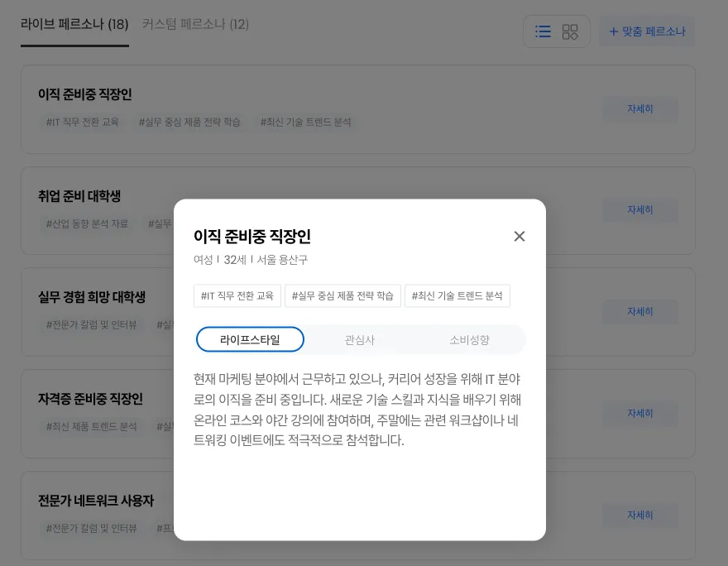This screenshot has height=566, width=728.
Task: Switch to list view layout
Action: click(x=543, y=31)
